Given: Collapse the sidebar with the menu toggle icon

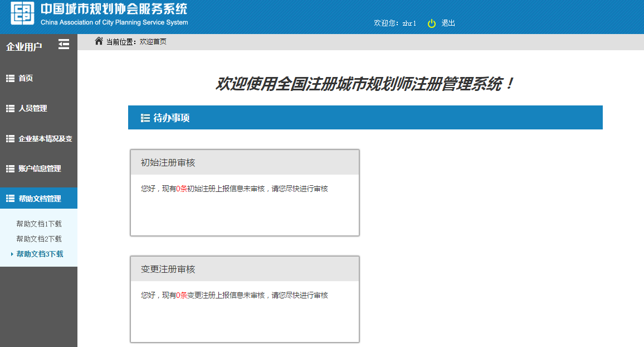Looking at the screenshot, I should pyautogui.click(x=64, y=45).
